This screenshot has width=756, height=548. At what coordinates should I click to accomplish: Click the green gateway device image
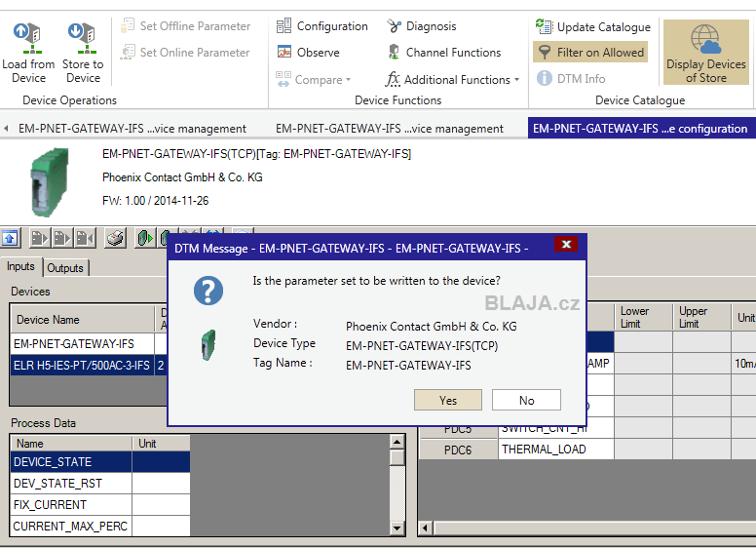pos(50,182)
